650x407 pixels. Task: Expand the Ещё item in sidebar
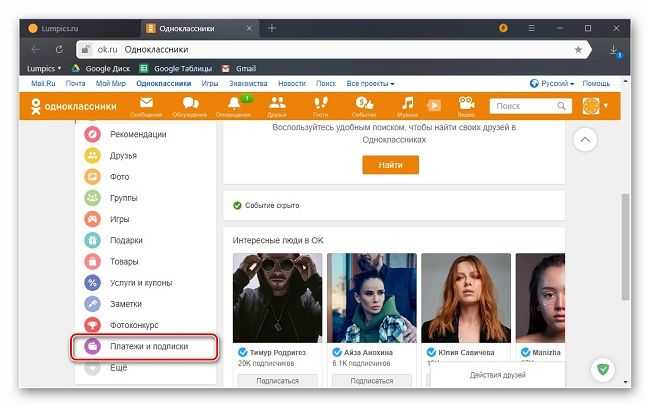(120, 369)
